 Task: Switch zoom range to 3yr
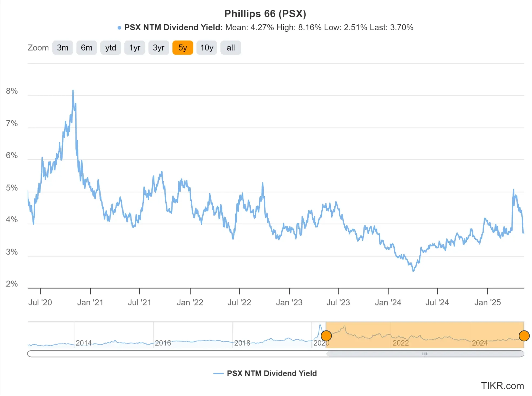click(159, 48)
